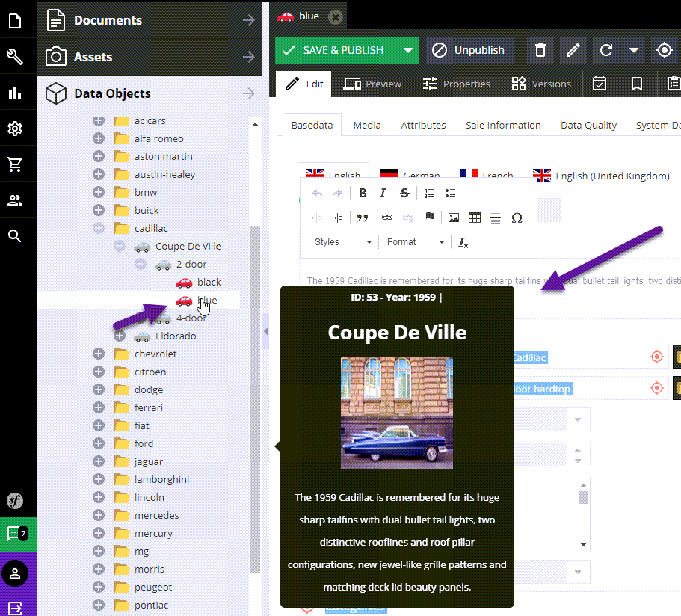Viewport: 681px width, 616px height.
Task: Open the Versions tab
Action: coord(541,84)
